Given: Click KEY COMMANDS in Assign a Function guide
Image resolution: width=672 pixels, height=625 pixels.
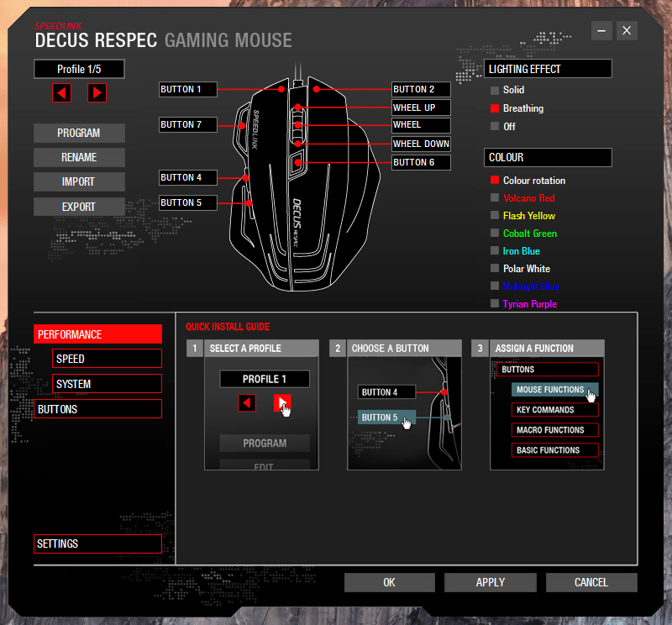Looking at the screenshot, I should point(554,410).
